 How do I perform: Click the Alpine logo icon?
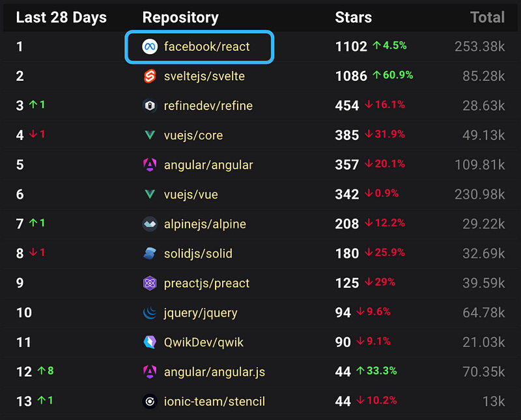[150, 224]
